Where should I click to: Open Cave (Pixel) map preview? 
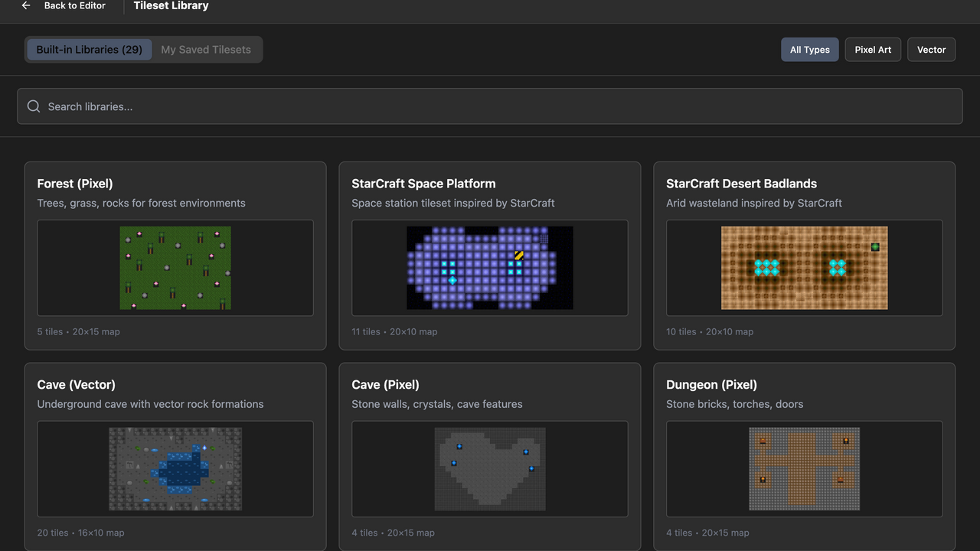click(490, 469)
